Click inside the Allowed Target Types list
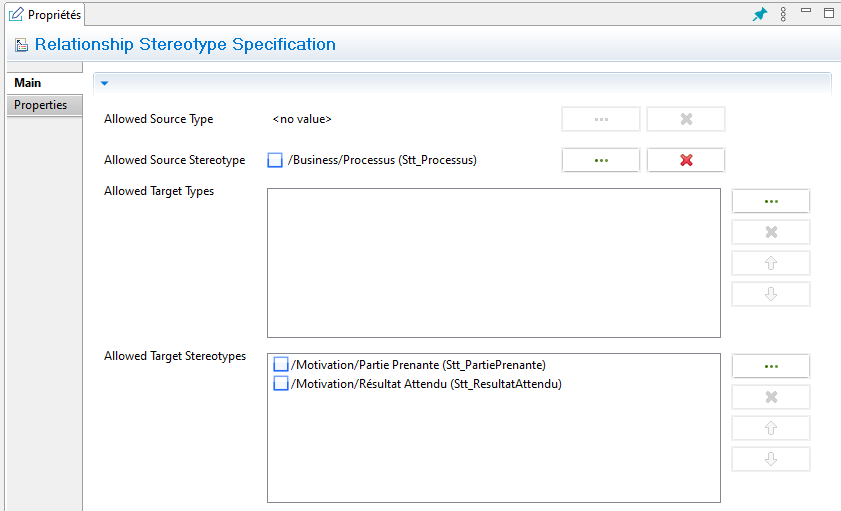 pyautogui.click(x=493, y=263)
